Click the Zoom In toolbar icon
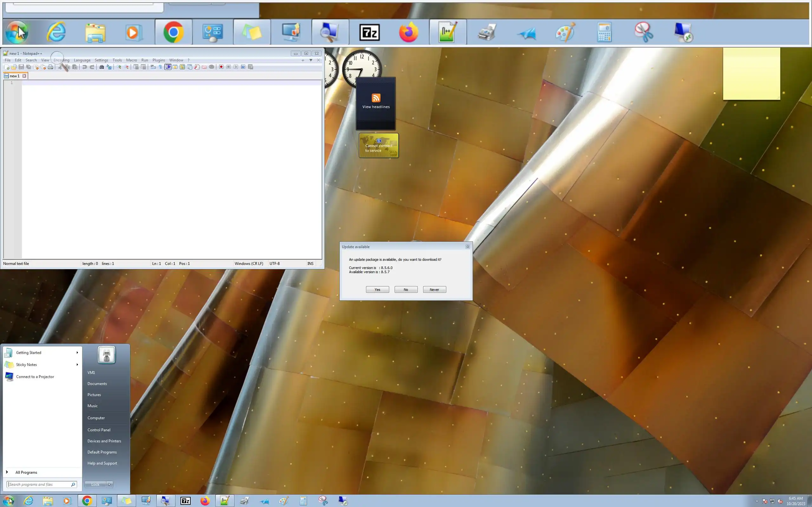The height and width of the screenshot is (507, 812). (x=119, y=67)
